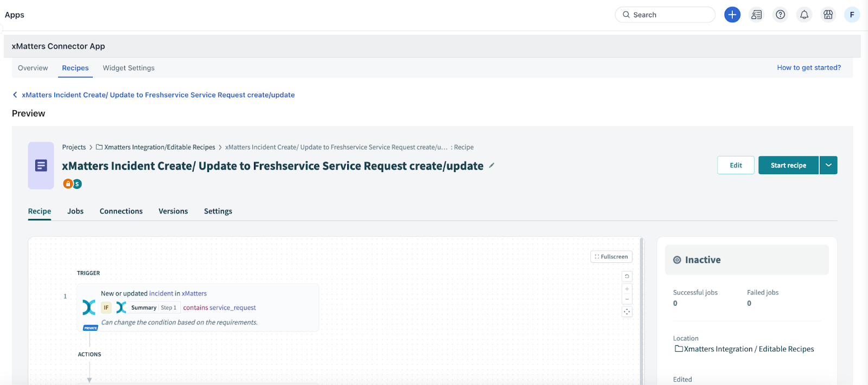Viewport: 868px width, 385px height.
Task: Click the TRIGGER label
Action: (x=88, y=273)
